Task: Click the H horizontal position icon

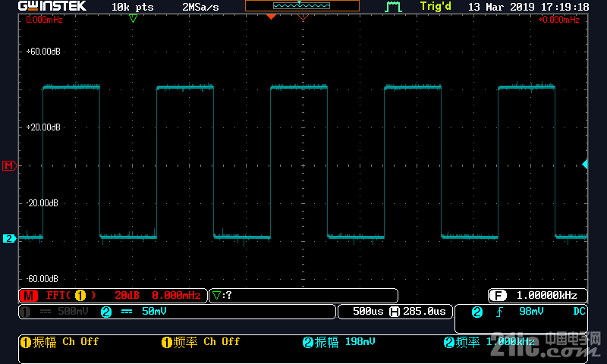Action: coord(394,312)
